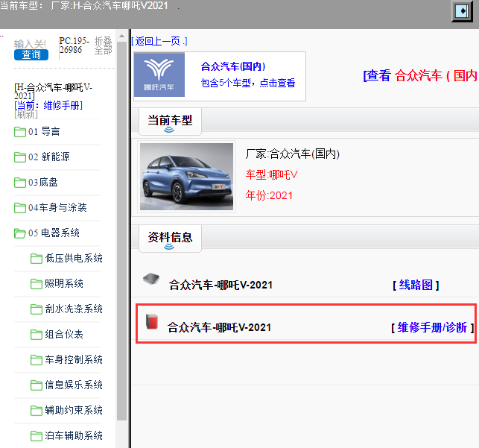
Task: Click the 当前：维修手册 link
Action: click(x=48, y=105)
